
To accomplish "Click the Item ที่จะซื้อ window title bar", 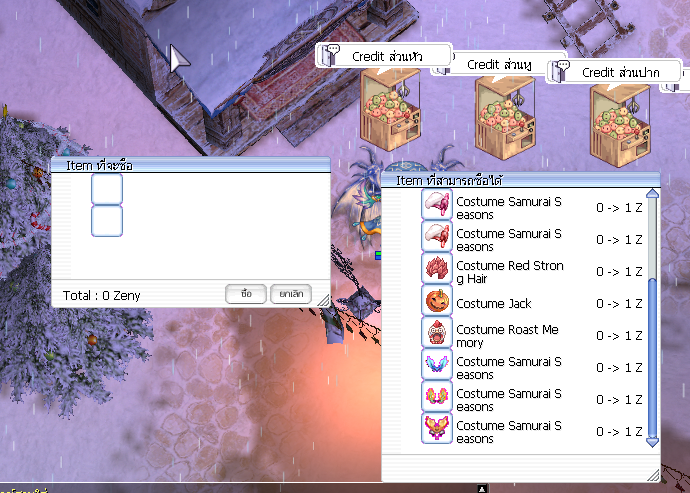I will pyautogui.click(x=190, y=165).
